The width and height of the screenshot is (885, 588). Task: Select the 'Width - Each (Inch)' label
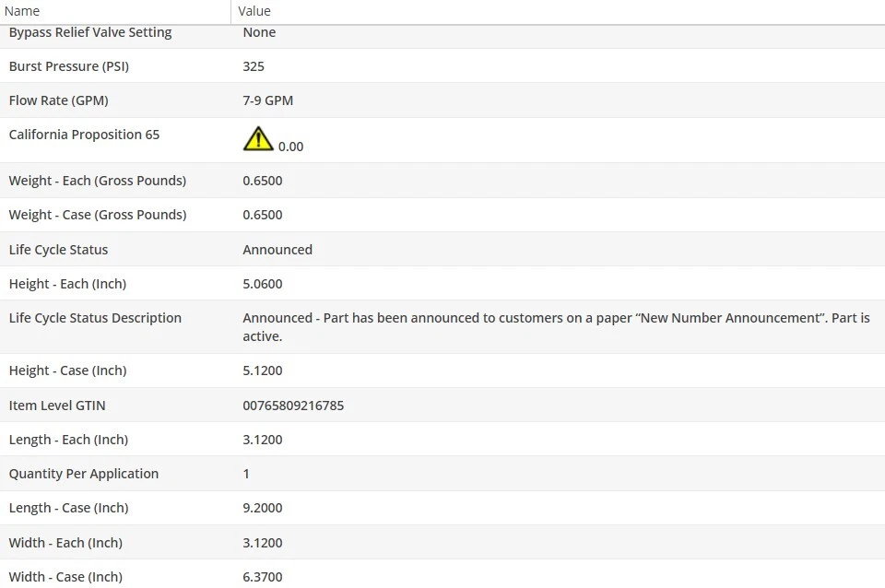coord(65,543)
